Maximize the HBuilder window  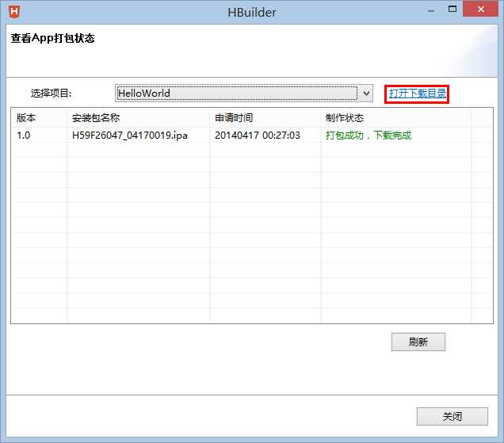tap(452, 10)
